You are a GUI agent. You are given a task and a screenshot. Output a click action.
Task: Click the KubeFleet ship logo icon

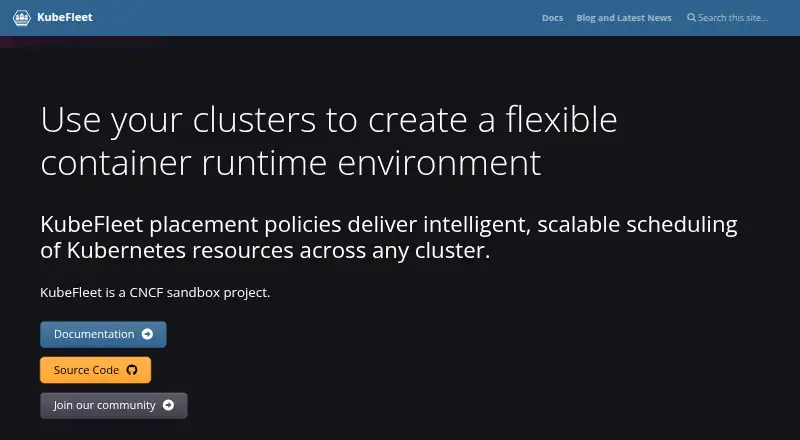click(22, 18)
